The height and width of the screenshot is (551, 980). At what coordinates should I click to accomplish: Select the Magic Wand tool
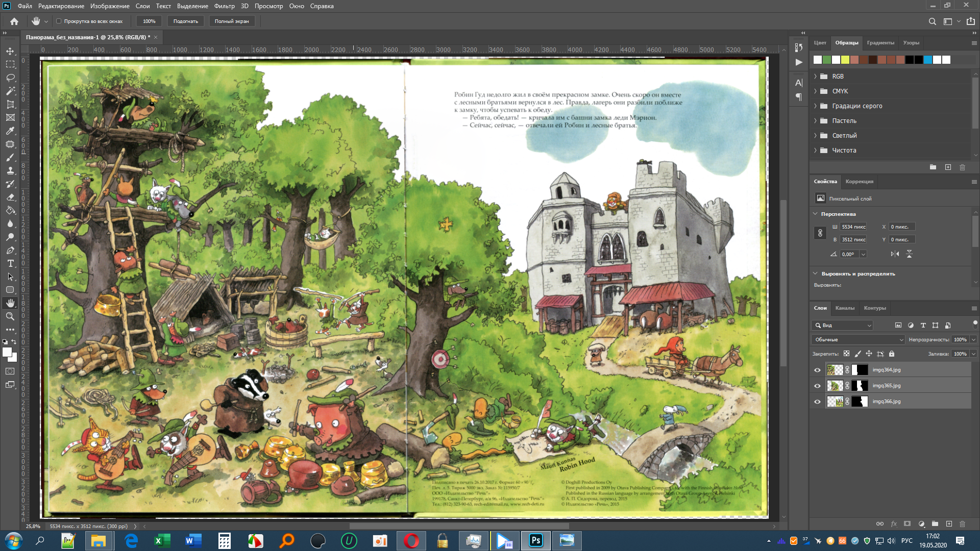10,91
